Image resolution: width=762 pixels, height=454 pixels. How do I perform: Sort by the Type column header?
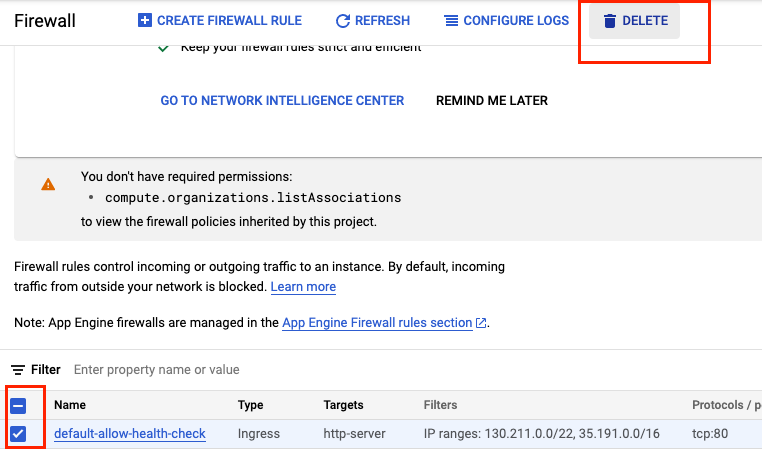(x=250, y=405)
